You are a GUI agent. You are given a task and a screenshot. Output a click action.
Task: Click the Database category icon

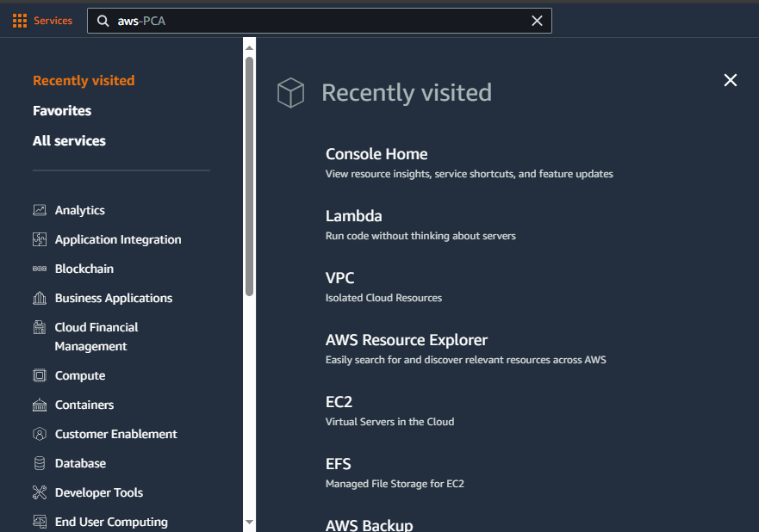click(40, 463)
